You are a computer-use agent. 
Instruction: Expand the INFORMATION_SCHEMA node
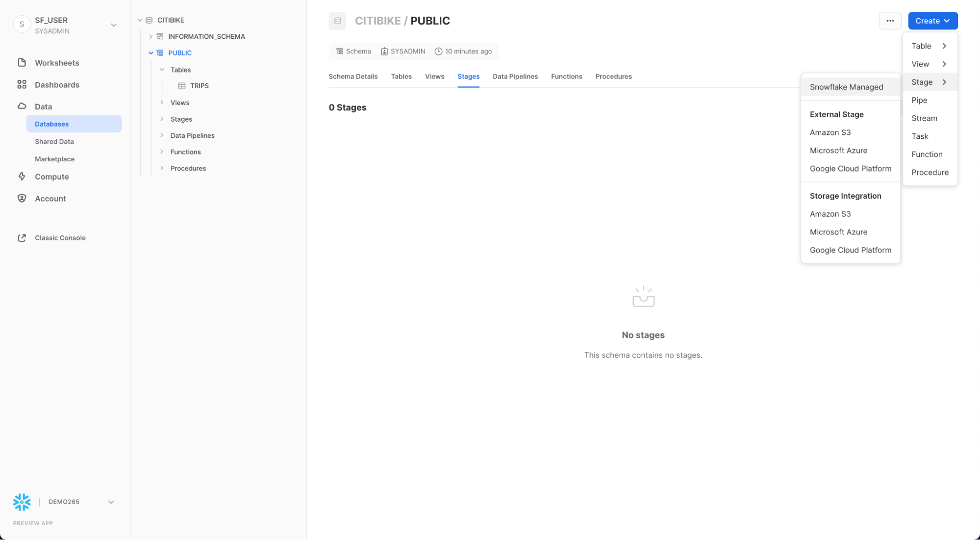[x=151, y=36]
